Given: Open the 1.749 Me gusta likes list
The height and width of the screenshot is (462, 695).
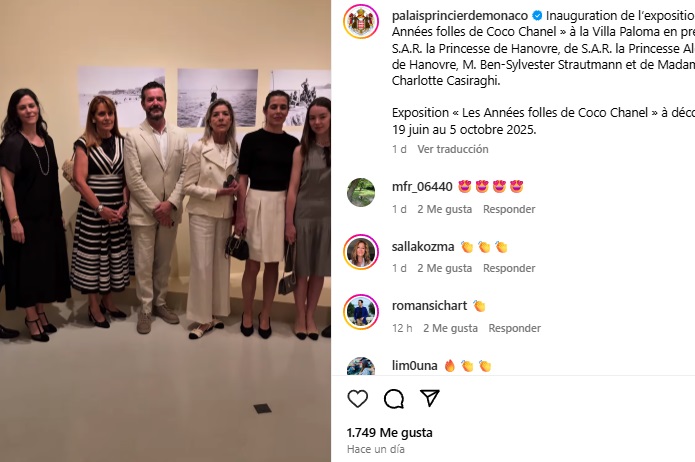Looking at the screenshot, I should click(390, 433).
